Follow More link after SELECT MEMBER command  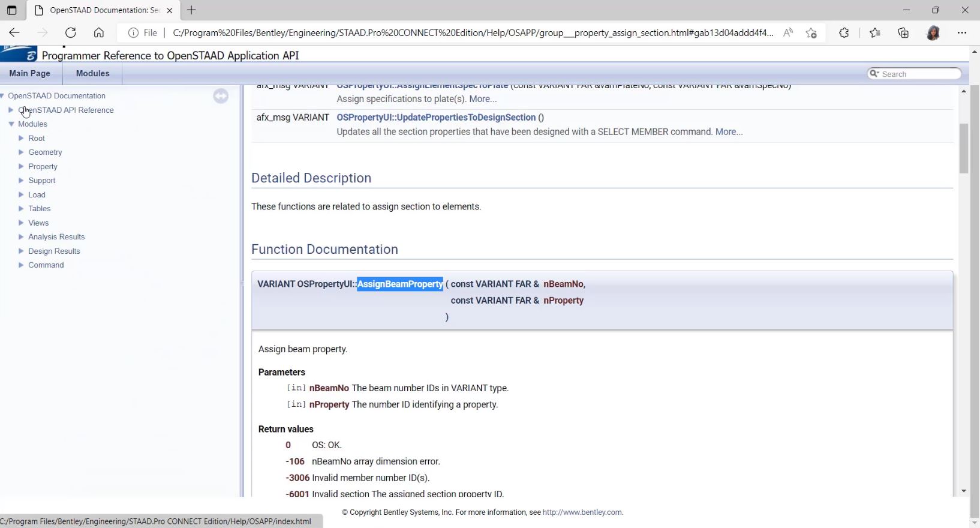pyautogui.click(x=729, y=131)
